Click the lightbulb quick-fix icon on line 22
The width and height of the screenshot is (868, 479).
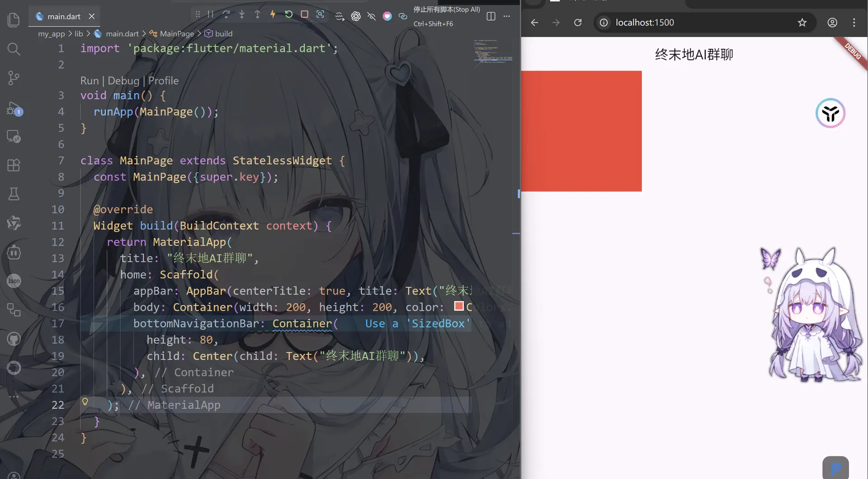(85, 402)
